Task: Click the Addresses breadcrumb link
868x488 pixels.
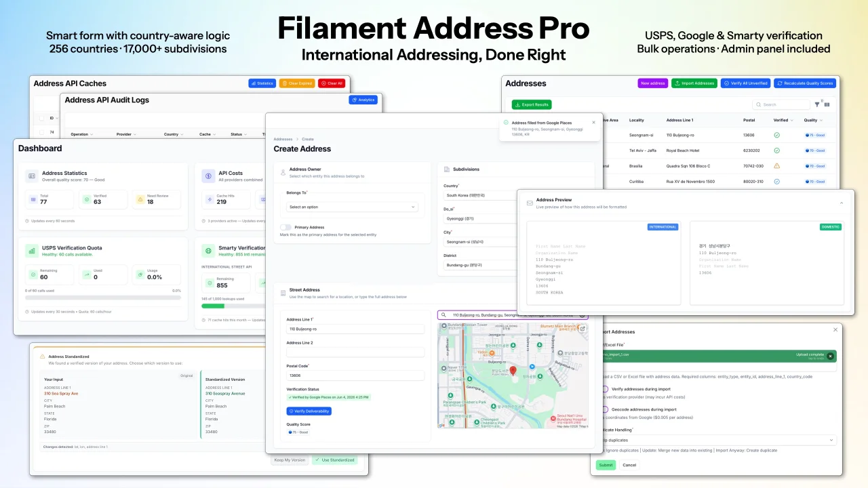Action: (283, 139)
